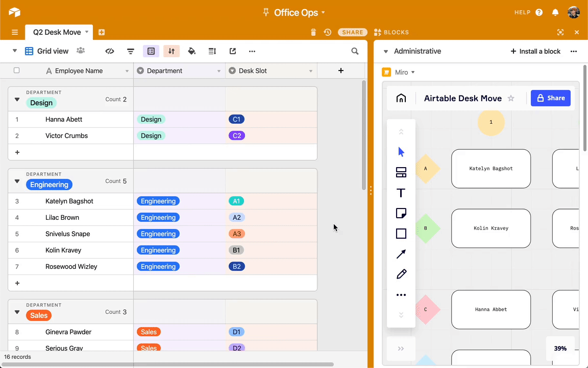Select the Miro text tool
This screenshot has height=368, width=588.
[401, 193]
